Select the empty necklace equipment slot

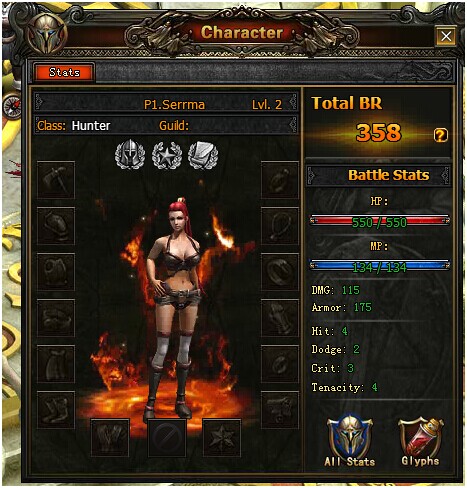pyautogui.click(x=280, y=226)
